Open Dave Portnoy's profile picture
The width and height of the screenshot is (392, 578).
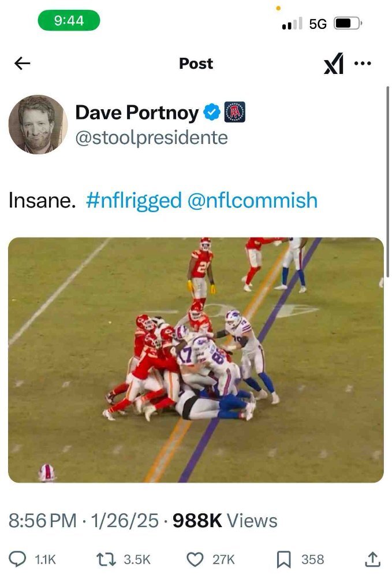[x=38, y=125]
